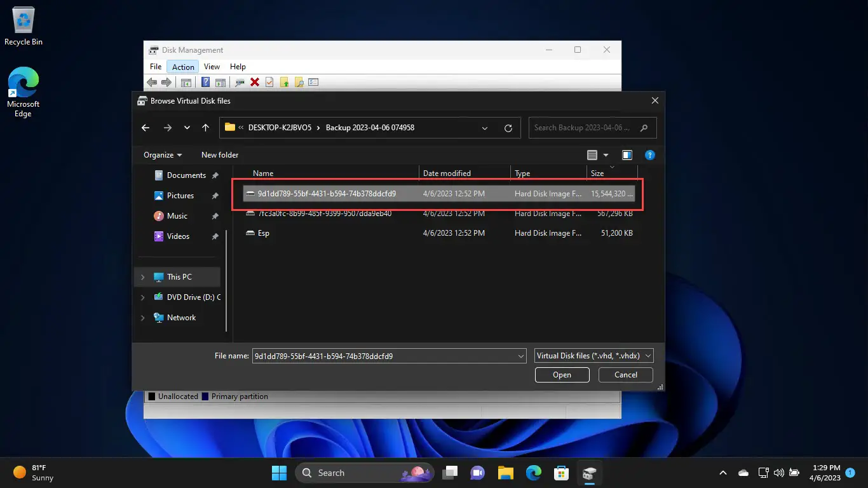Open the Windows Start menu
This screenshot has width=868, height=488.
coord(279,473)
